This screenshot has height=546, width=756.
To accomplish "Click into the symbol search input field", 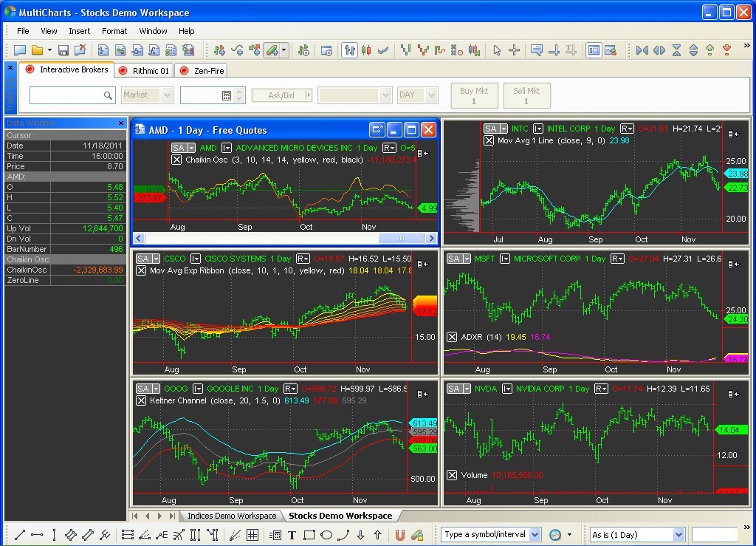I will (x=66, y=95).
